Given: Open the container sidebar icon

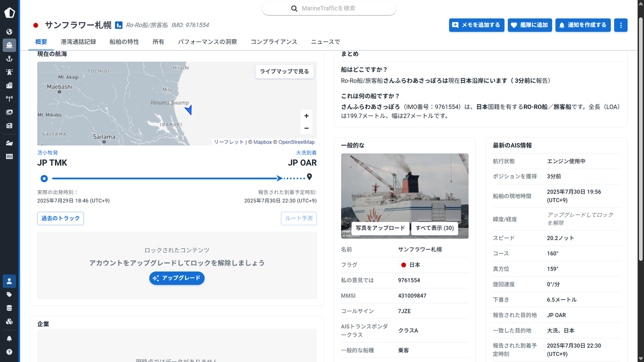Looking at the screenshot, I should (9, 156).
